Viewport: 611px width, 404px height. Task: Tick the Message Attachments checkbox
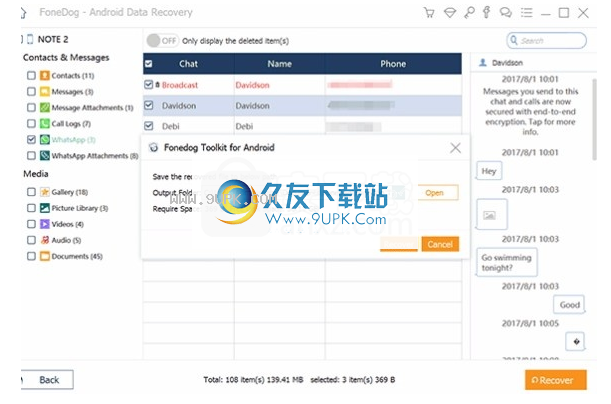pos(31,108)
